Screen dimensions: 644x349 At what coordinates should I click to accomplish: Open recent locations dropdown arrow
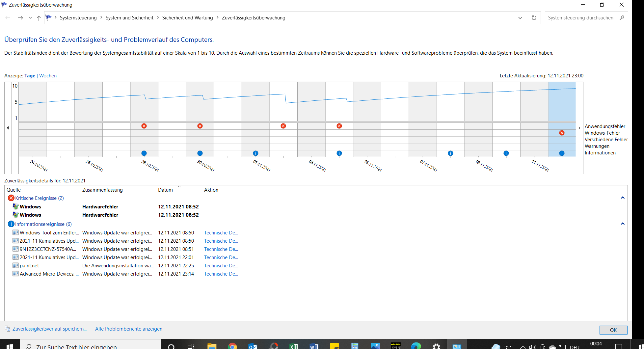point(30,18)
